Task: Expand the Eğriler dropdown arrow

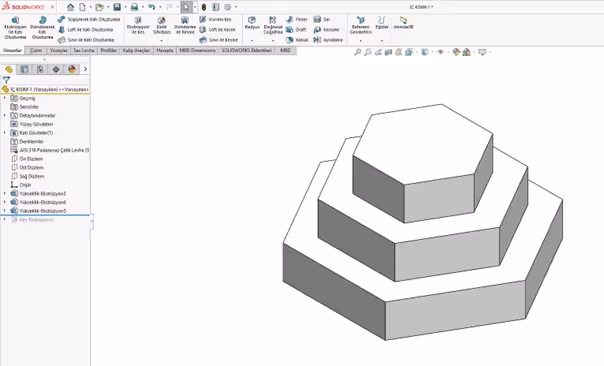Action: (x=382, y=40)
